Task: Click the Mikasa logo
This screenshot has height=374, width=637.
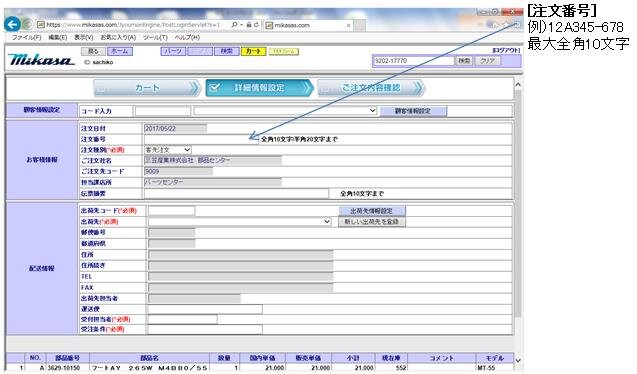Action: click(x=41, y=59)
